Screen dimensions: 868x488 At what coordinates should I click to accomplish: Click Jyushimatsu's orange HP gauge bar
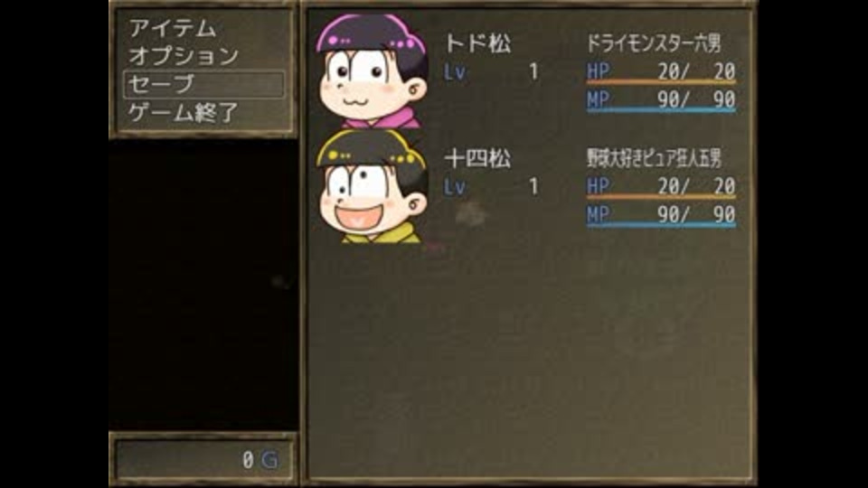pyautogui.click(x=662, y=197)
